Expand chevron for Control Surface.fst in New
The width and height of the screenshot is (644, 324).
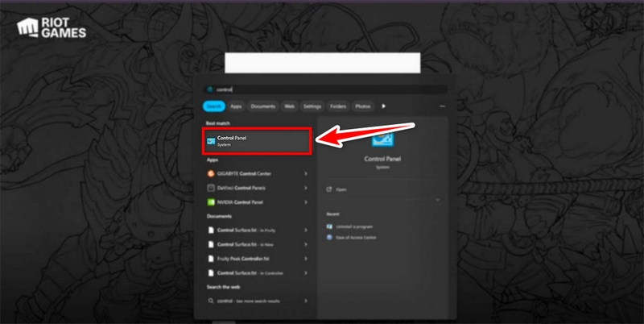pos(306,245)
